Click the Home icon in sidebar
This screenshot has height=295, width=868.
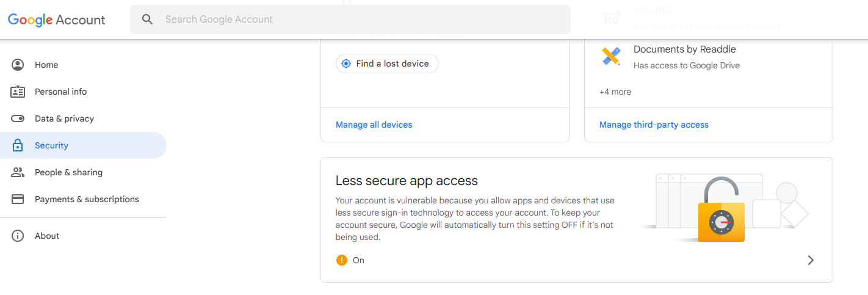click(18, 65)
